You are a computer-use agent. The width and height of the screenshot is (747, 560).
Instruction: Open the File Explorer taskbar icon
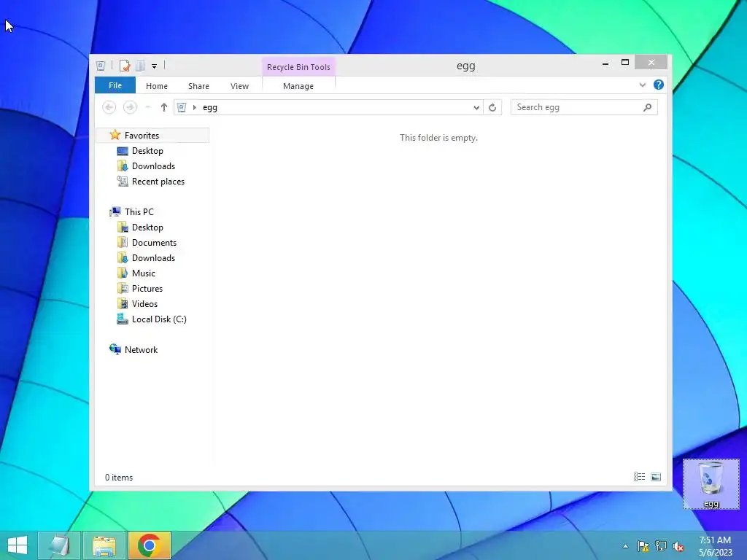point(104,545)
